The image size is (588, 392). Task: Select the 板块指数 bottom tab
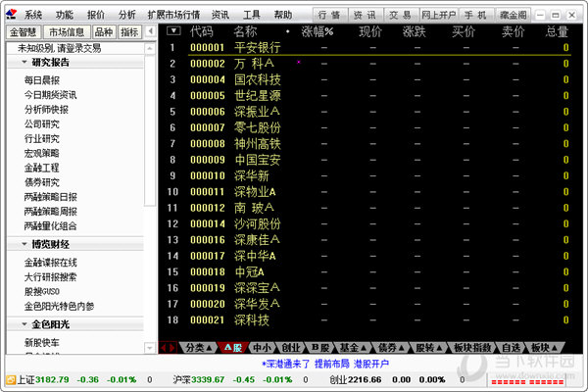click(x=472, y=348)
